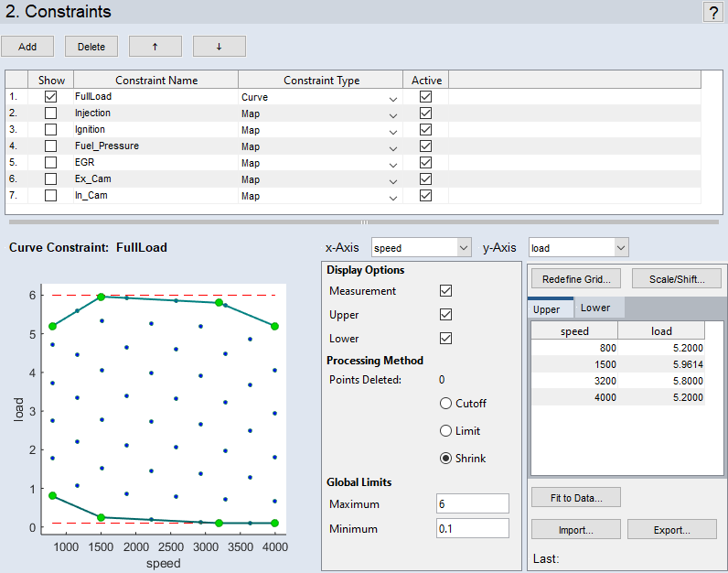
Task: Switch to the Lower tab
Action: 595,308
